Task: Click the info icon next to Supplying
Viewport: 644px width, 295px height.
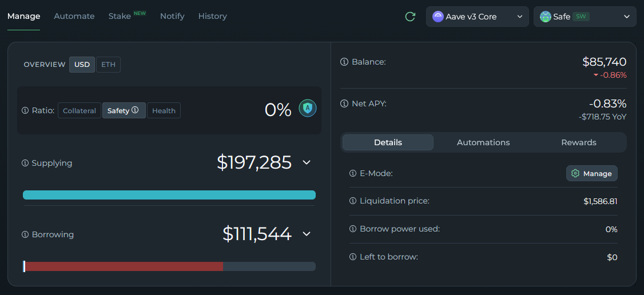Action: (x=25, y=163)
